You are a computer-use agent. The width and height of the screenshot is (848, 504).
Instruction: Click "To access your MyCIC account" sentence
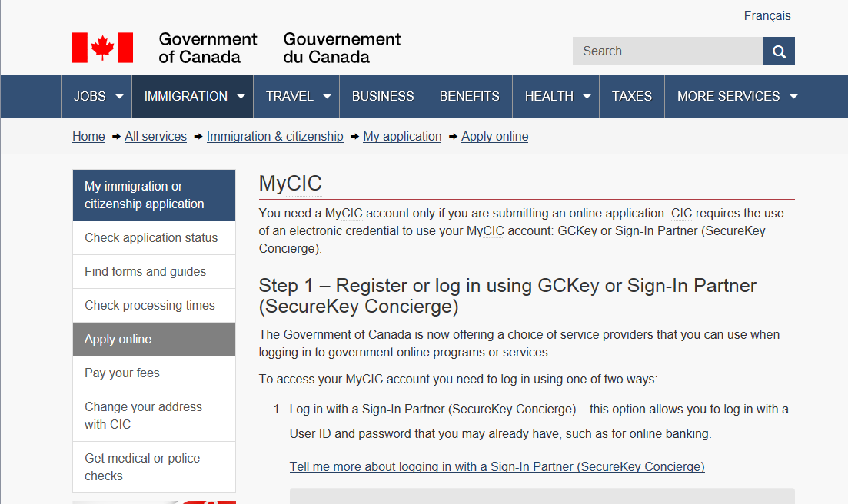[x=458, y=380]
